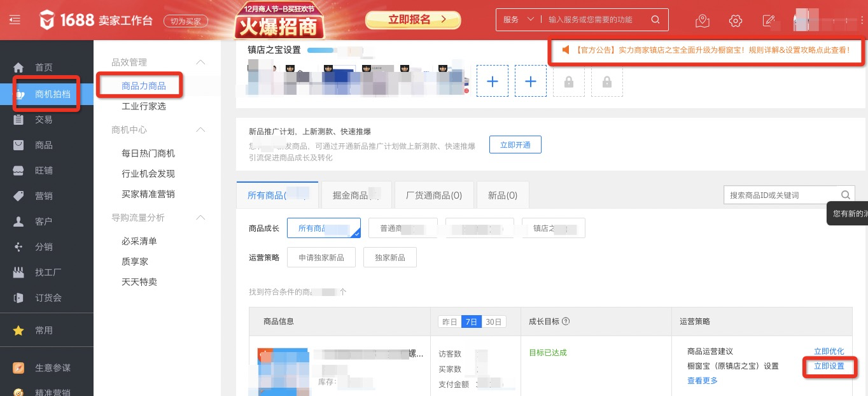Click a plus button to add a 镇店之宝 slot
Screen dimensions: 868x396
coord(493,81)
